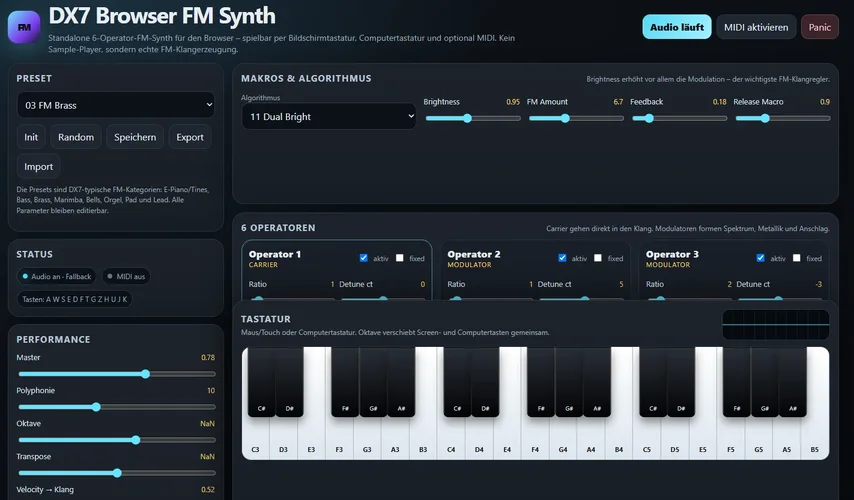Play the A5 white key
This screenshot has width=854, height=500.
point(786,438)
